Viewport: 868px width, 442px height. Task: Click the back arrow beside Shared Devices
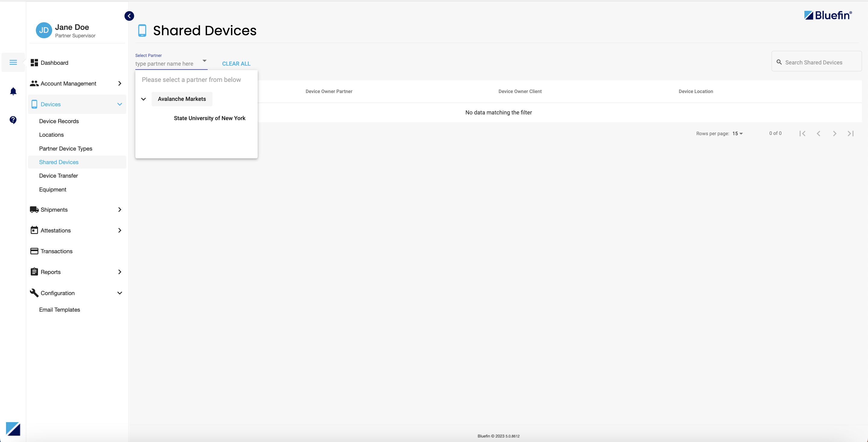[x=129, y=16]
